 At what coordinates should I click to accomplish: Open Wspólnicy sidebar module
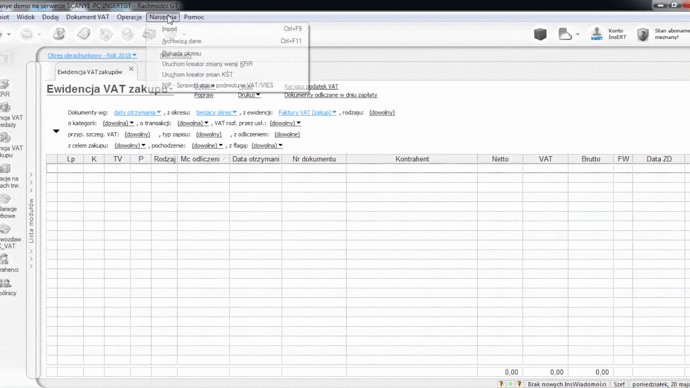(8, 288)
